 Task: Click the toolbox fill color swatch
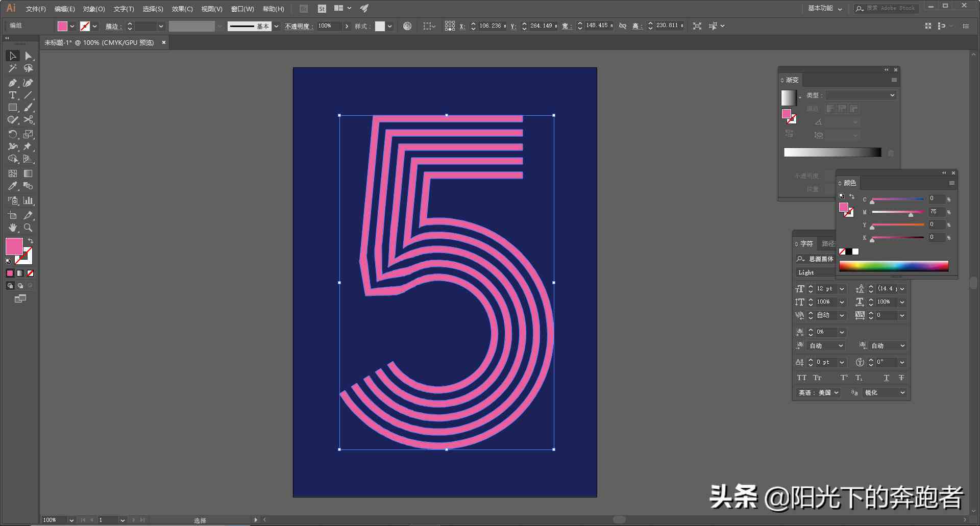(14, 246)
